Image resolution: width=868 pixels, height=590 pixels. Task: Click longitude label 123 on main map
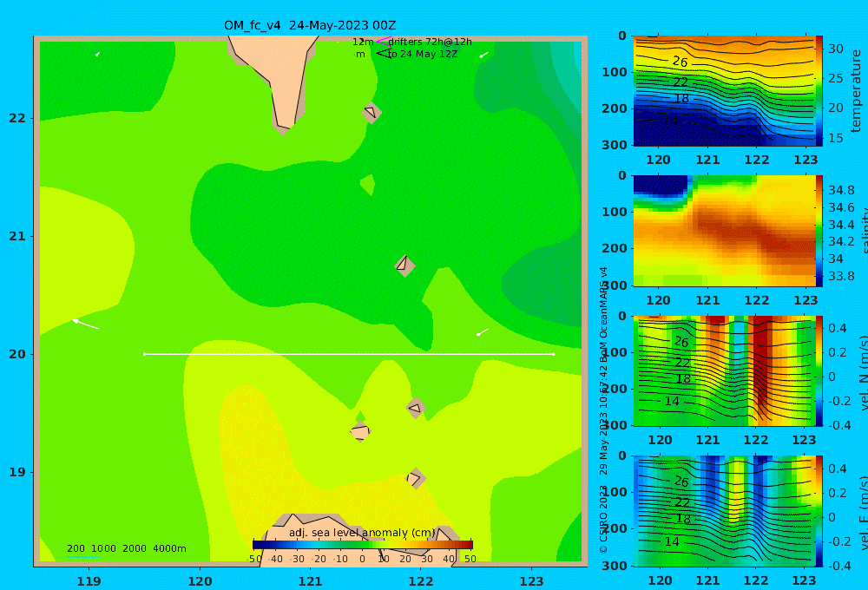pyautogui.click(x=531, y=581)
